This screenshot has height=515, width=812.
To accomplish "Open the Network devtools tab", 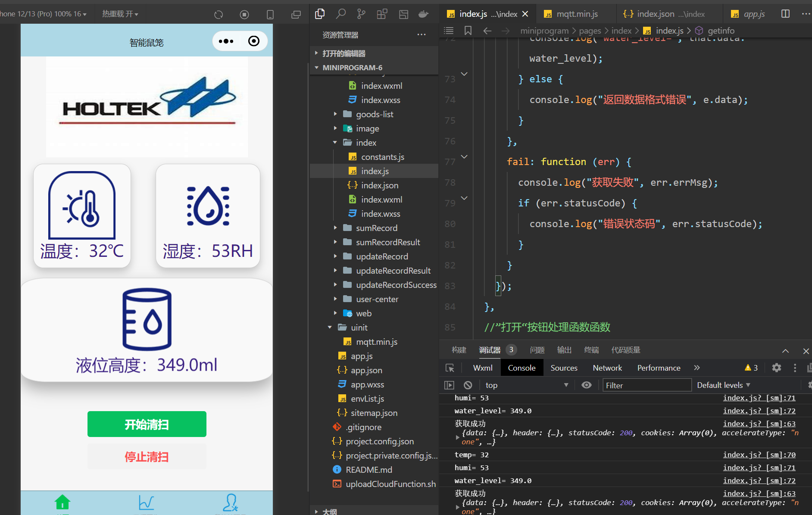I will (607, 368).
